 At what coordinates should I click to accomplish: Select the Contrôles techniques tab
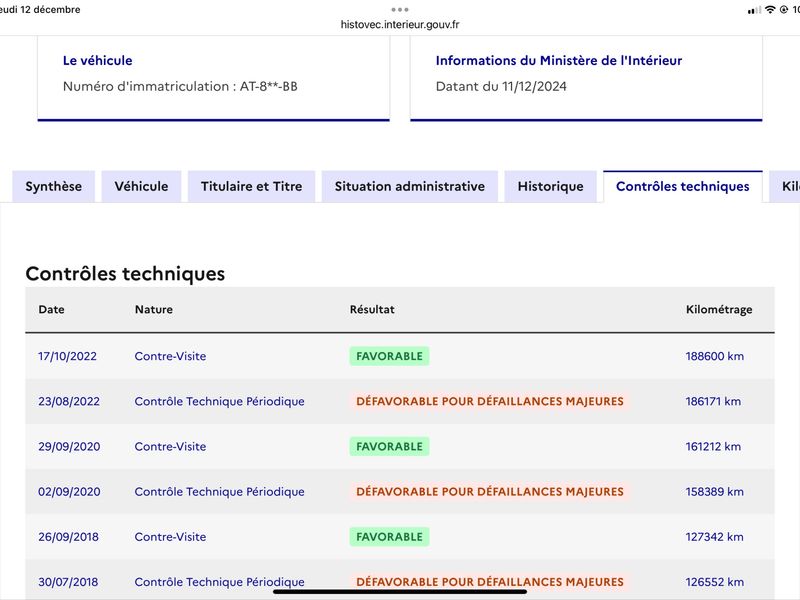683,186
